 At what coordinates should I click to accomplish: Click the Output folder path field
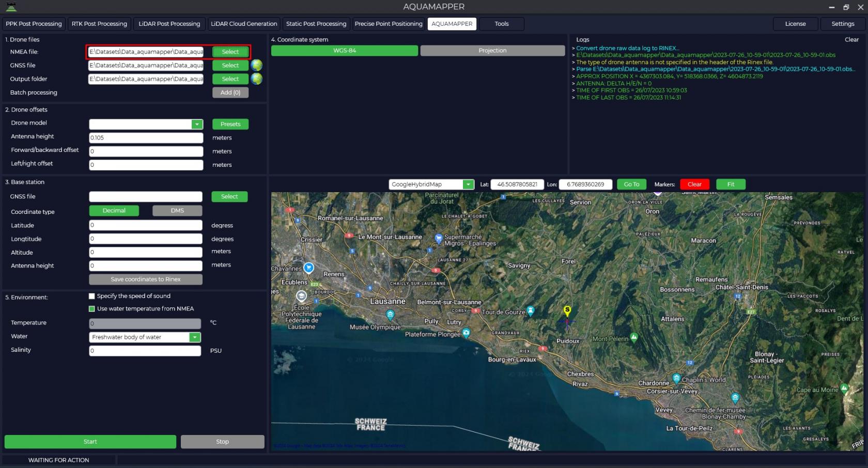tap(146, 79)
